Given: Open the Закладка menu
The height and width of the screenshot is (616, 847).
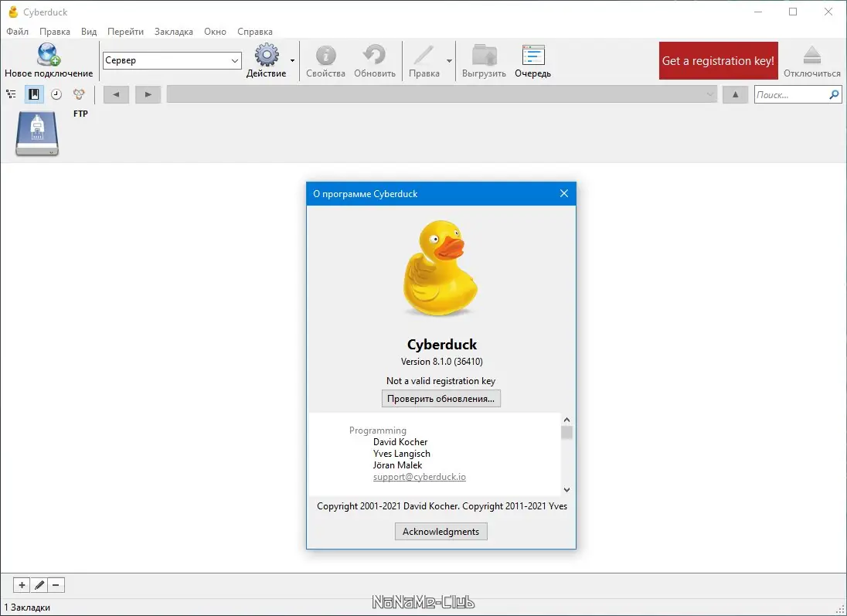Looking at the screenshot, I should (173, 32).
